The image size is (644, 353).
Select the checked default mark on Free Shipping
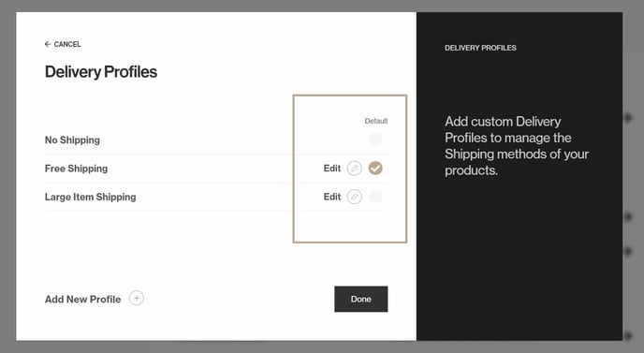click(x=375, y=169)
